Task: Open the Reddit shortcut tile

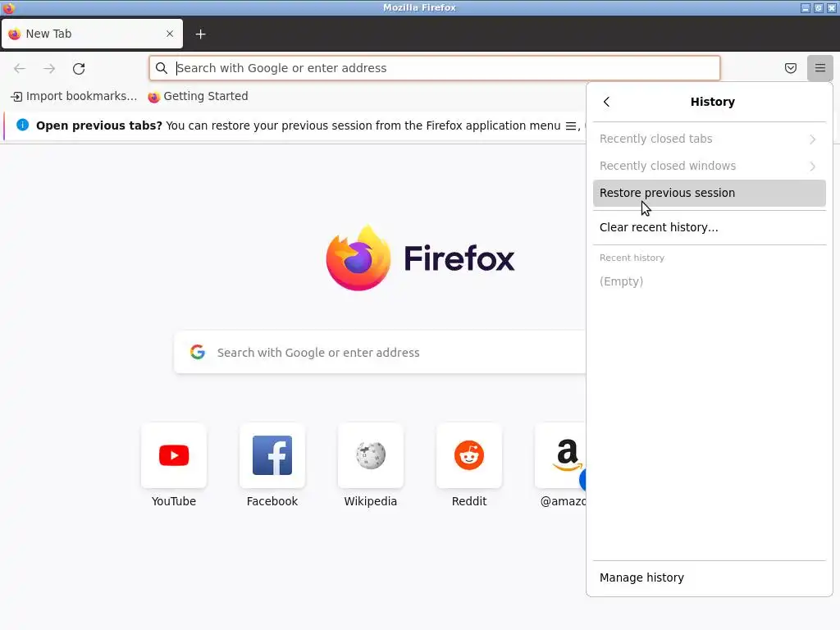Action: pos(468,455)
